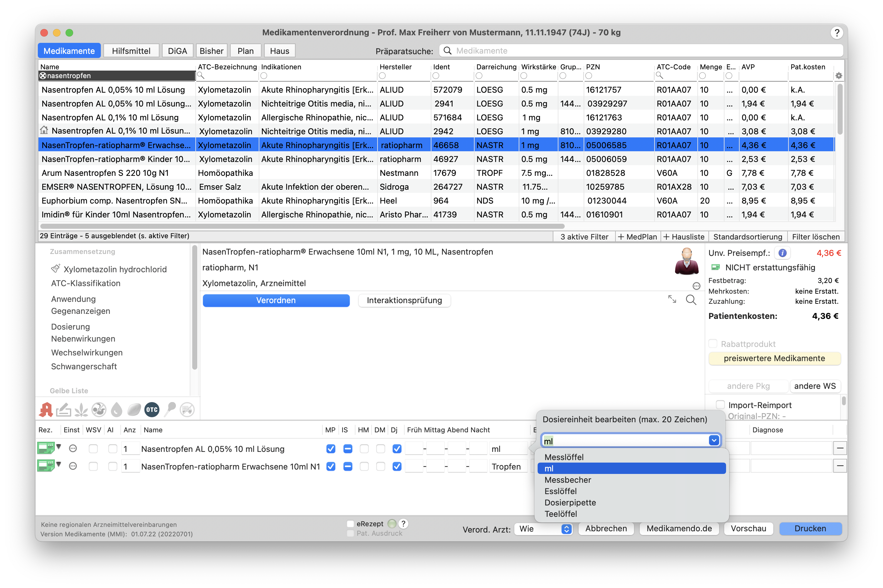The height and width of the screenshot is (588, 883).
Task: Click the doping-test pipette icon
Action: (x=170, y=410)
